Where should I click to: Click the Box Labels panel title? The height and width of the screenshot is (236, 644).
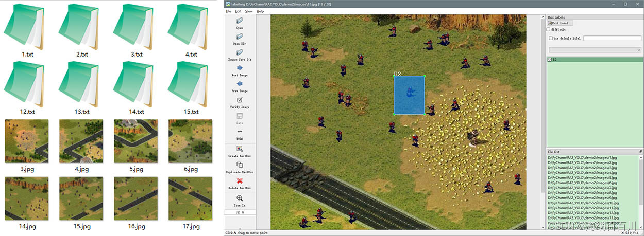pos(556,17)
